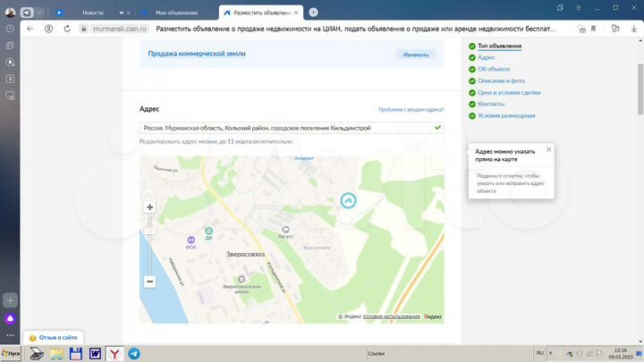Open the Yandex home page button
The height and width of the screenshot is (362, 644).
pyautogui.click(x=48, y=29)
